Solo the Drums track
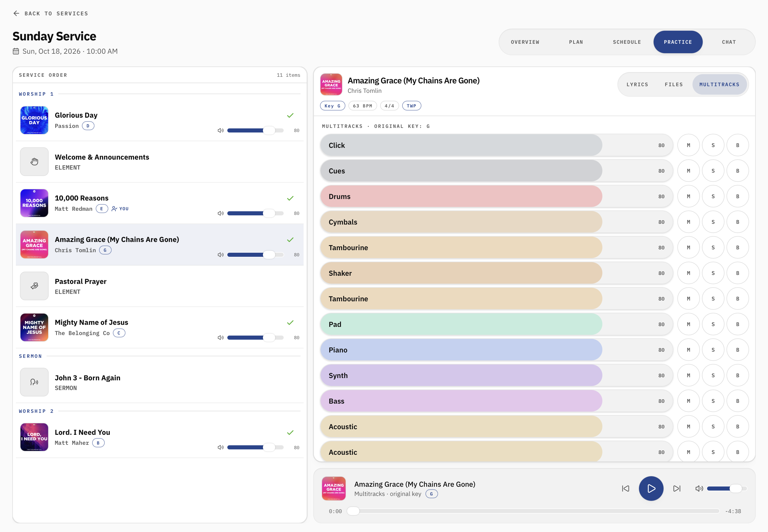Viewport: 768px width, 532px height. point(713,197)
